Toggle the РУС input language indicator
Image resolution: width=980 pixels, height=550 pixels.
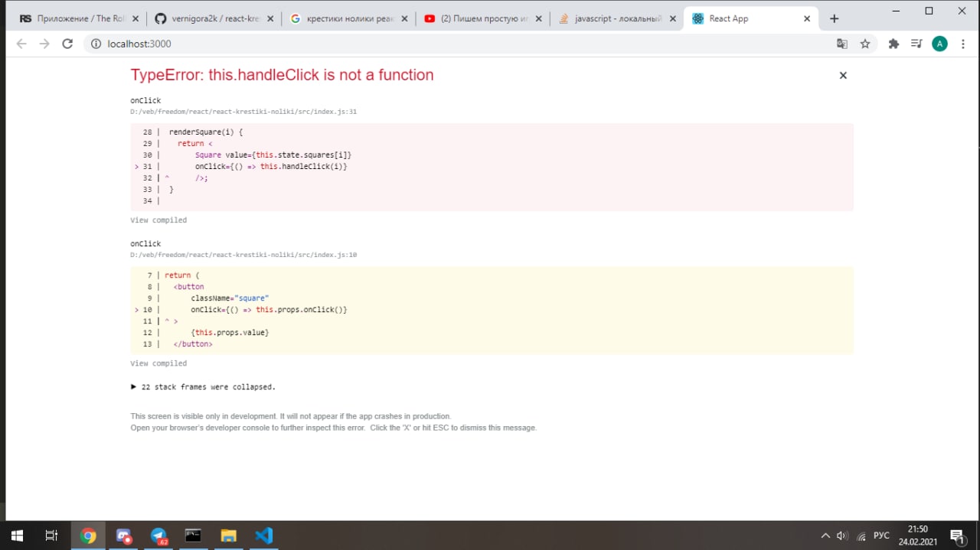tap(881, 535)
